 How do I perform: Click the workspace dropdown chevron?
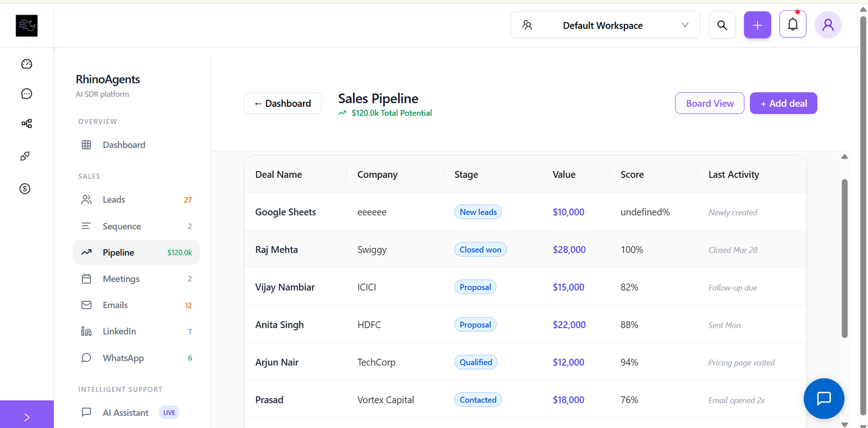685,25
